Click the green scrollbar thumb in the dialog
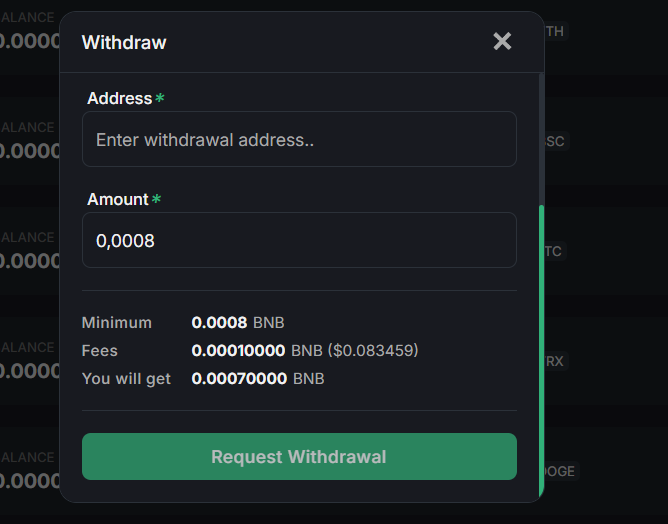This screenshot has width=668, height=524. [542, 350]
